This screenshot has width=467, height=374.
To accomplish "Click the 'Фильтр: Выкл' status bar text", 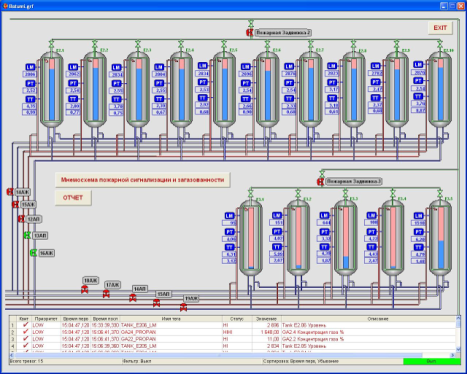I will coord(137,361).
